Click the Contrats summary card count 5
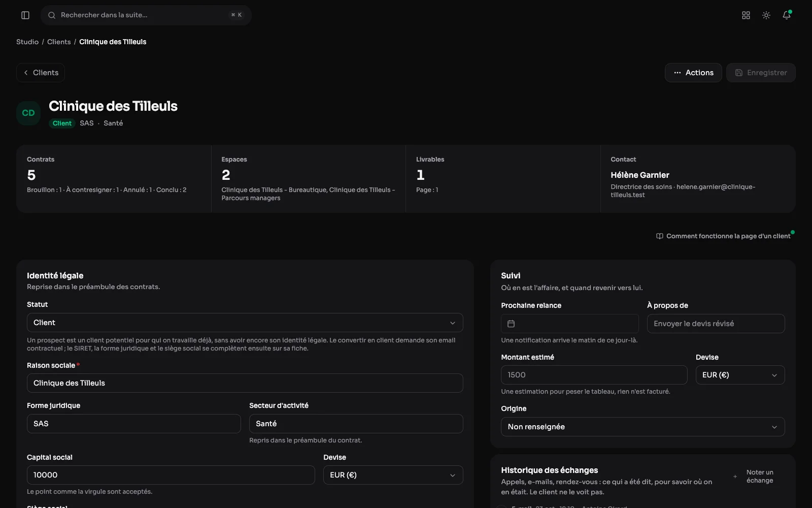 [x=31, y=175]
